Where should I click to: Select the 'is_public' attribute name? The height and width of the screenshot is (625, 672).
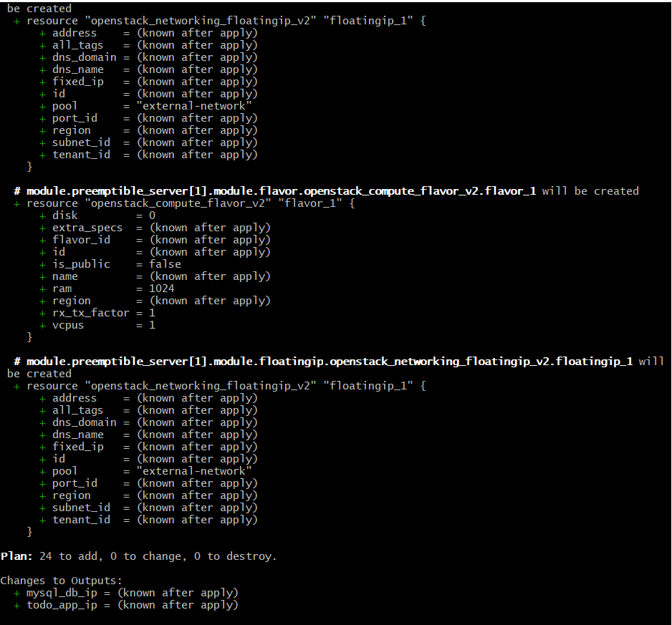pos(81,264)
